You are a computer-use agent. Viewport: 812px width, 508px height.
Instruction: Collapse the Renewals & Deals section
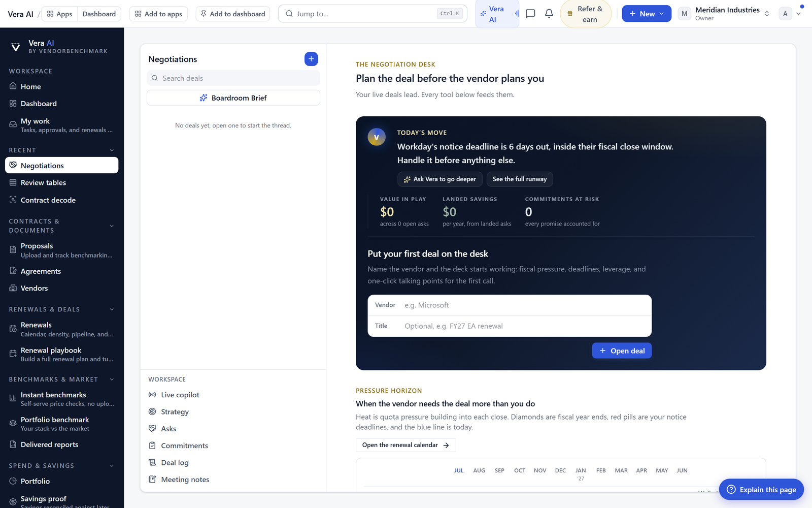(112, 309)
